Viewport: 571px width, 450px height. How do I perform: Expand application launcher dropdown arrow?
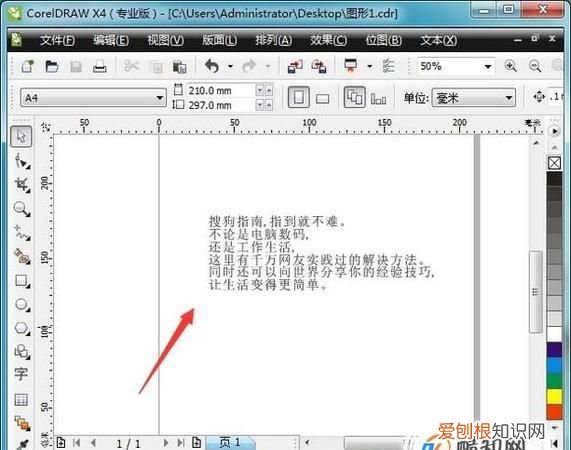pyautogui.click(x=370, y=66)
